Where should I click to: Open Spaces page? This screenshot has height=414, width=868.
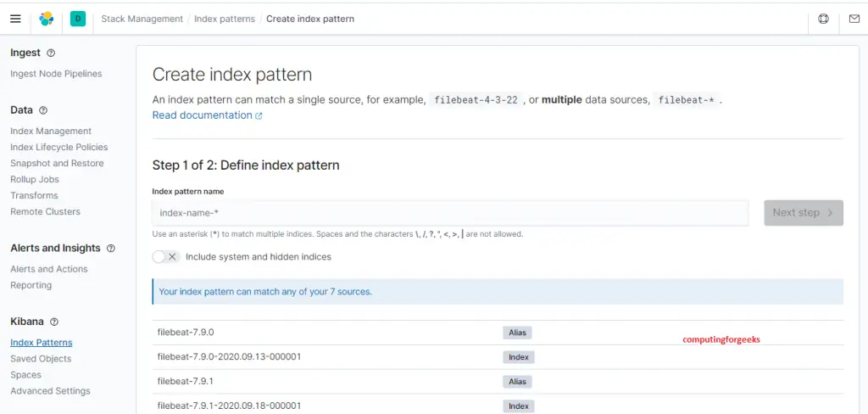[25, 375]
